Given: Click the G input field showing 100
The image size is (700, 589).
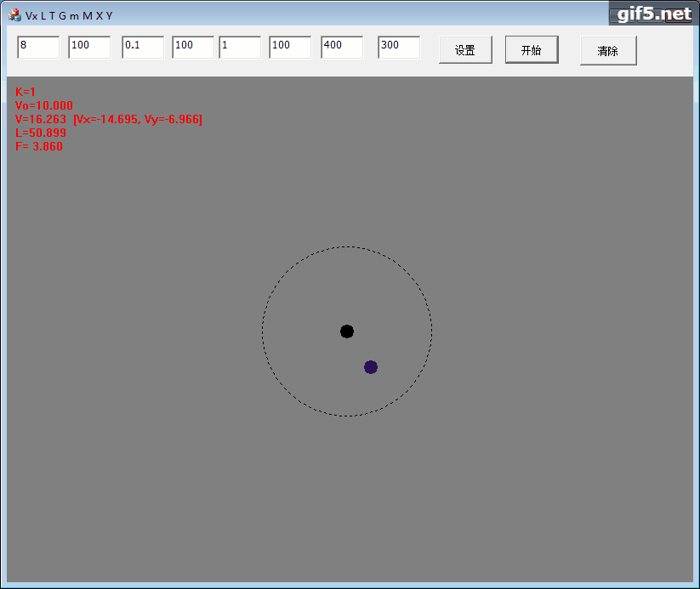Looking at the screenshot, I should [x=193, y=48].
